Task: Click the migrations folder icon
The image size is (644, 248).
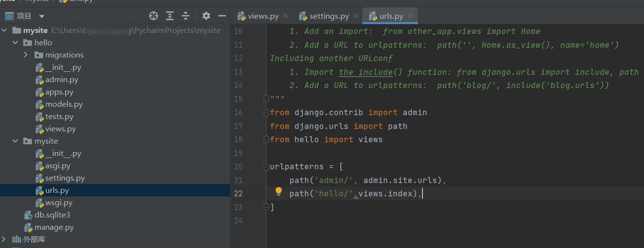Action: coord(38,55)
